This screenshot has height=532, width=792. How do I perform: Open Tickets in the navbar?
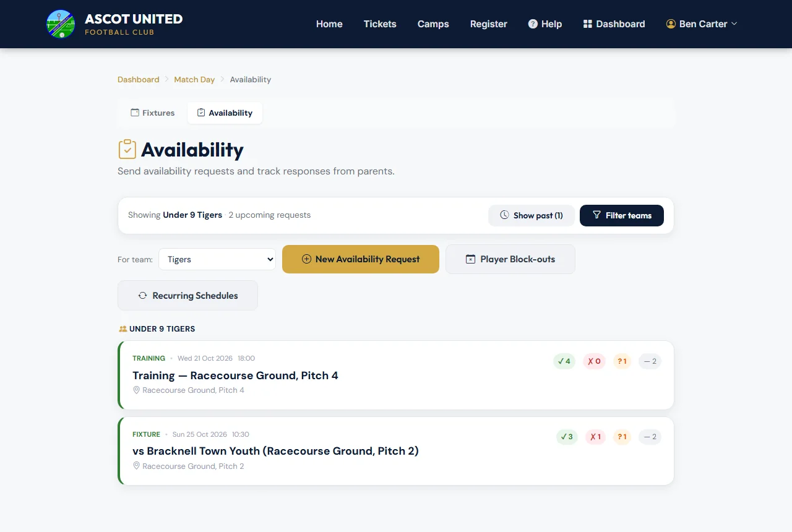pos(380,24)
